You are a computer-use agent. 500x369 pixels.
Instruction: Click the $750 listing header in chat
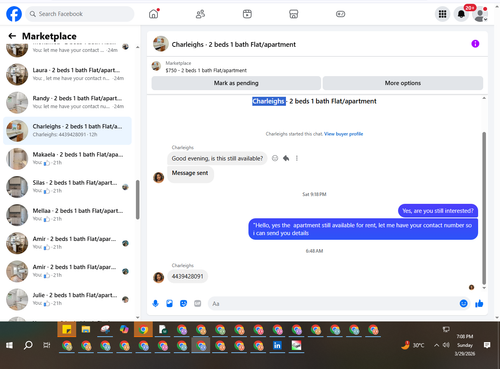[206, 67]
